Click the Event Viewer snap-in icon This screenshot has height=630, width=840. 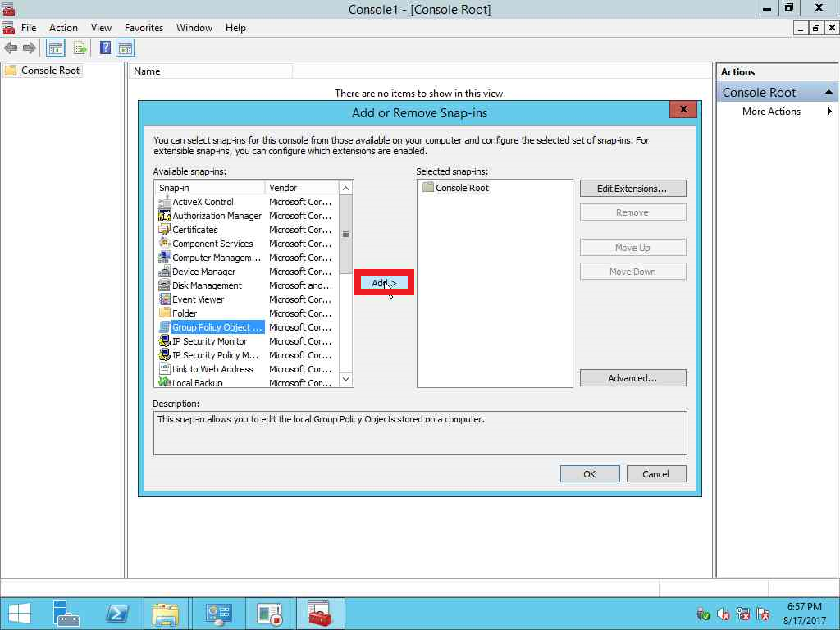click(x=164, y=299)
